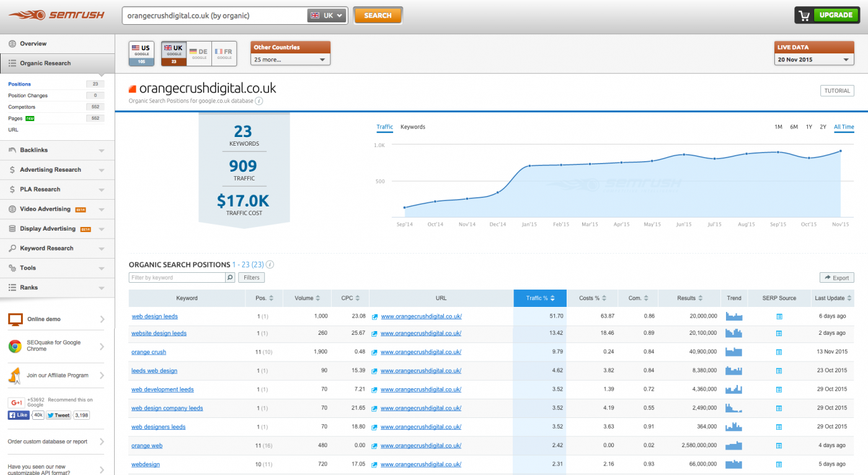868x475 pixels.
Task: Click Jan'15 data point on traffic chart
Action: tap(529, 166)
